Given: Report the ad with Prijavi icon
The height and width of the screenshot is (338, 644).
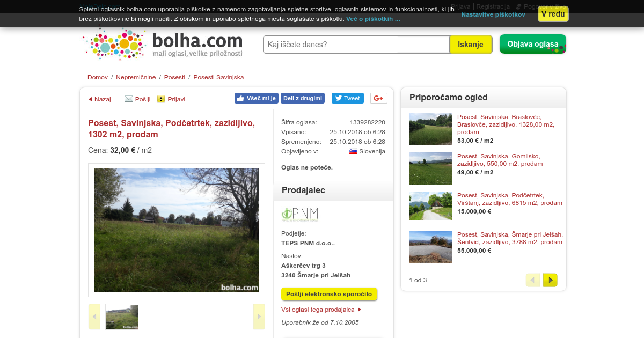Looking at the screenshot, I should click(x=161, y=99).
